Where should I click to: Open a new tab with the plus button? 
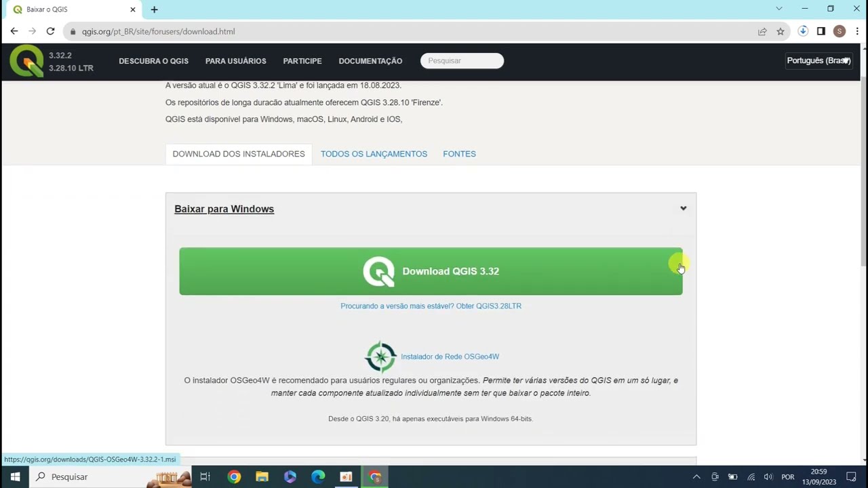pyautogui.click(x=154, y=9)
